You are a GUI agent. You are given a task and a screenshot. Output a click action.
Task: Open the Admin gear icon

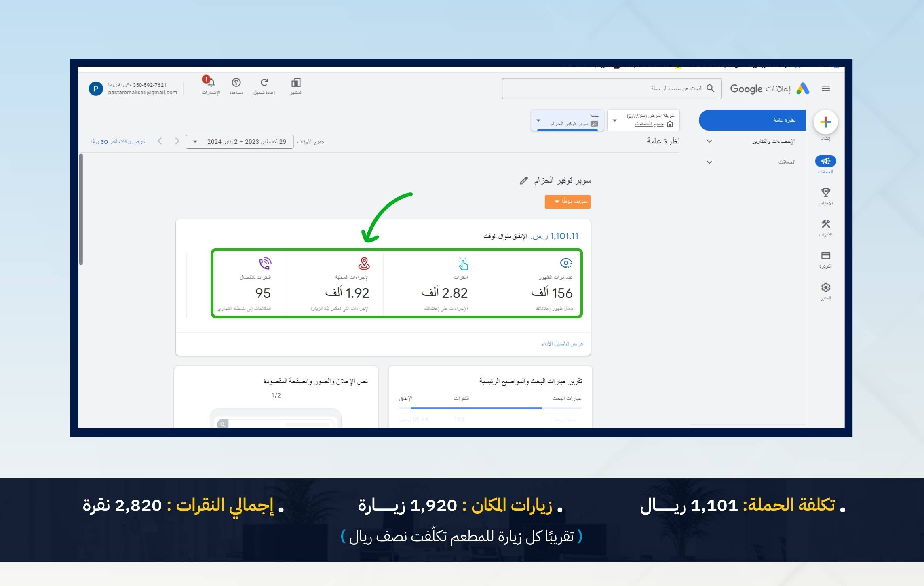tap(825, 287)
